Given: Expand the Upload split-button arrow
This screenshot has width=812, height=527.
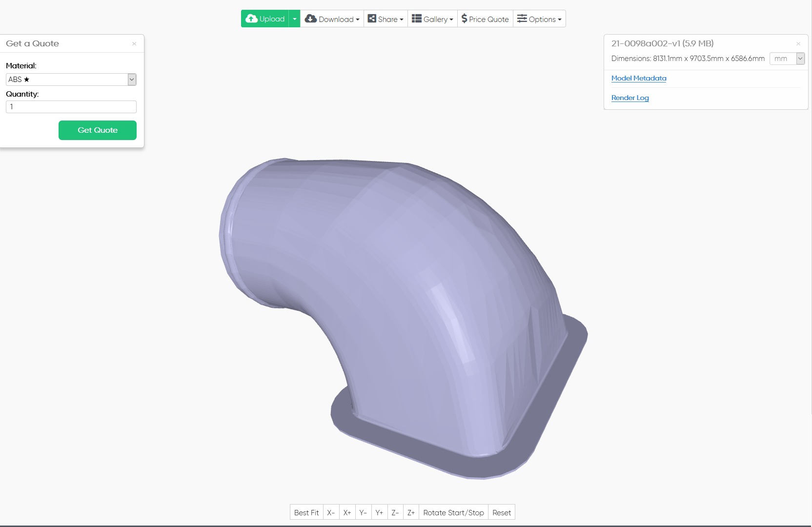Looking at the screenshot, I should point(294,19).
